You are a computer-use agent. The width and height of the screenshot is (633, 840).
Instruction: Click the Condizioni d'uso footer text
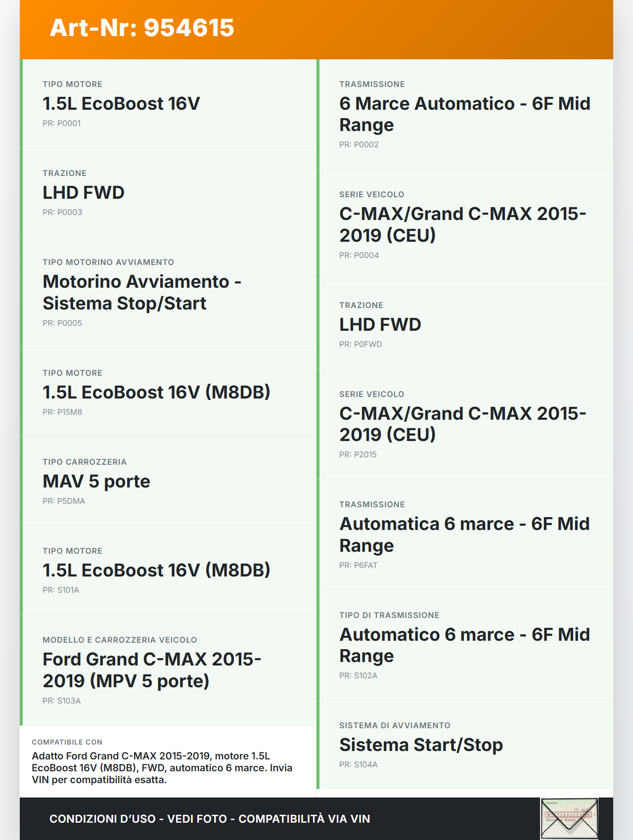point(210,819)
